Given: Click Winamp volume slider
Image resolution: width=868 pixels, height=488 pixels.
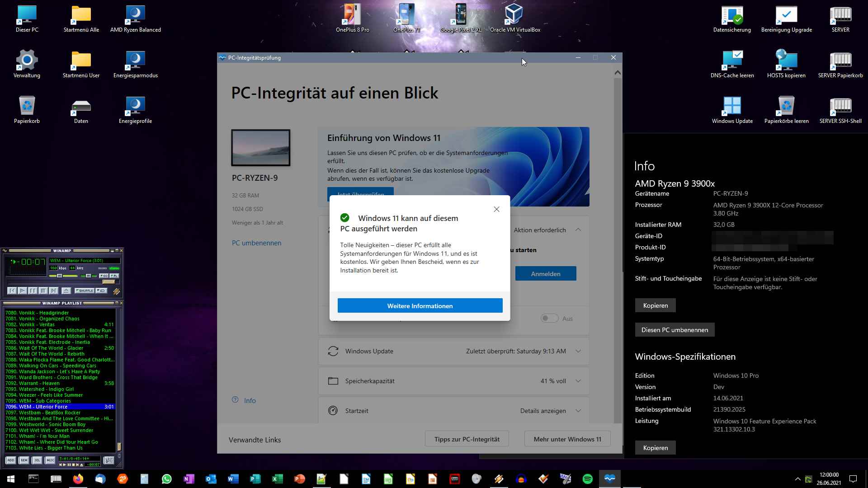Looking at the screenshot, I should coord(63,275).
